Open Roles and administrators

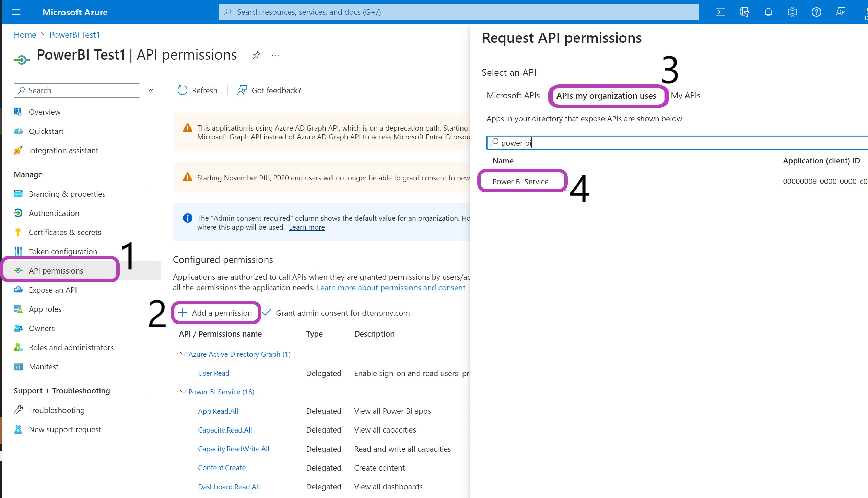pos(71,348)
